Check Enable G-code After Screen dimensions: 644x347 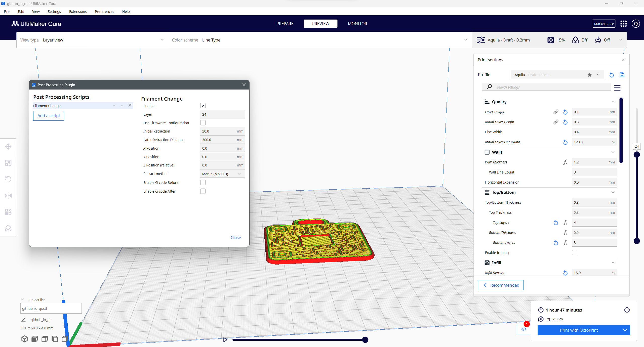click(x=203, y=191)
